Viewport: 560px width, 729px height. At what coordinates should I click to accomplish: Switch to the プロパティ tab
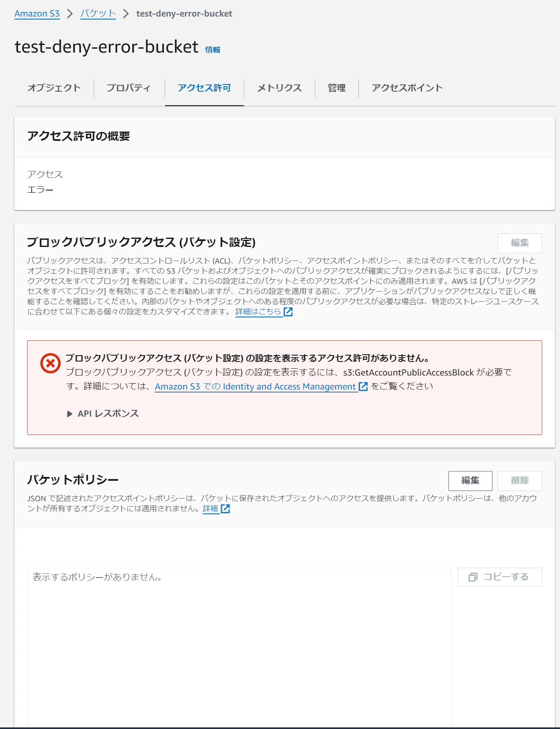pyautogui.click(x=129, y=88)
